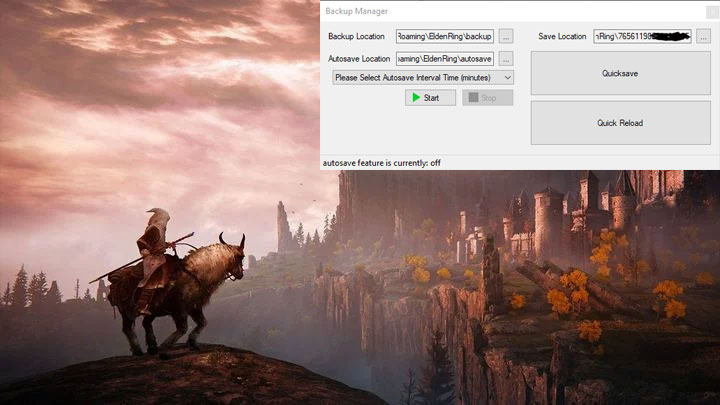The image size is (720, 405).
Task: Browse for the Save Location folder
Action: 703,36
